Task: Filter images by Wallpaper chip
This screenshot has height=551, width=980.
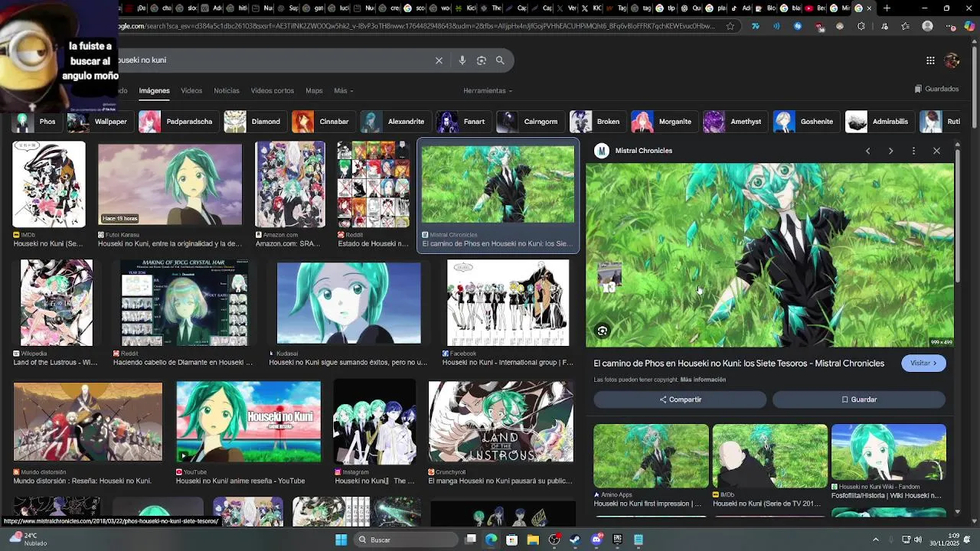Action: coord(100,122)
